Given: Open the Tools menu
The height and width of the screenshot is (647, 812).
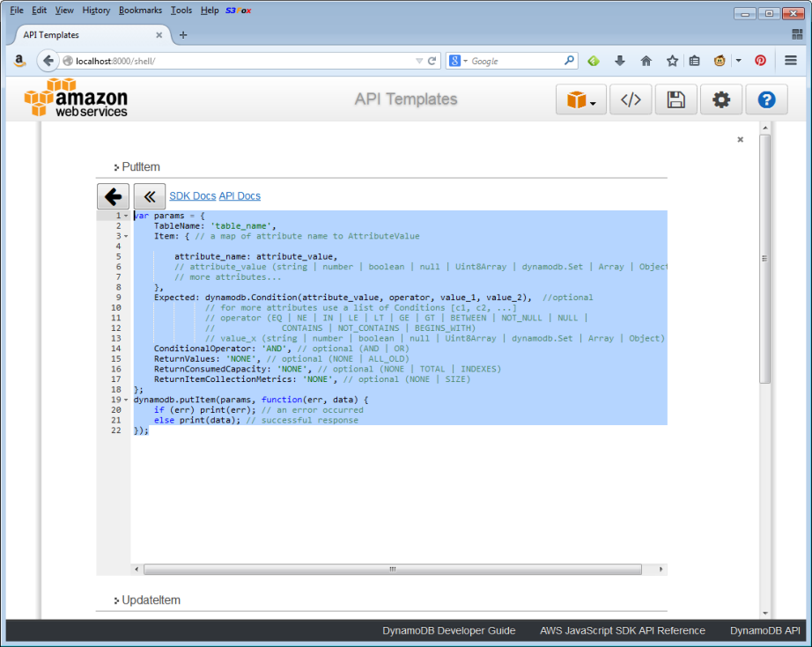Looking at the screenshot, I should [181, 11].
